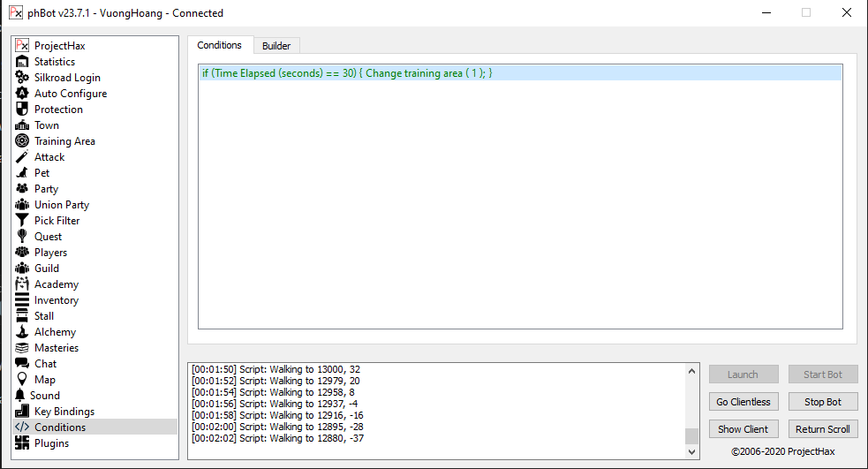Open the Key Bindings icon

point(22,412)
